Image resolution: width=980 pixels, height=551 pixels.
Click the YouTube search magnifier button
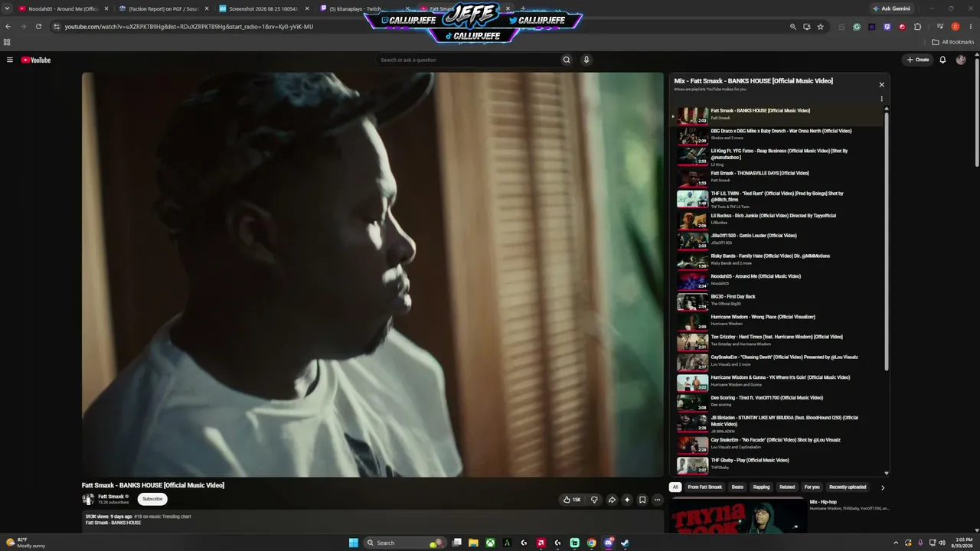pos(567,60)
